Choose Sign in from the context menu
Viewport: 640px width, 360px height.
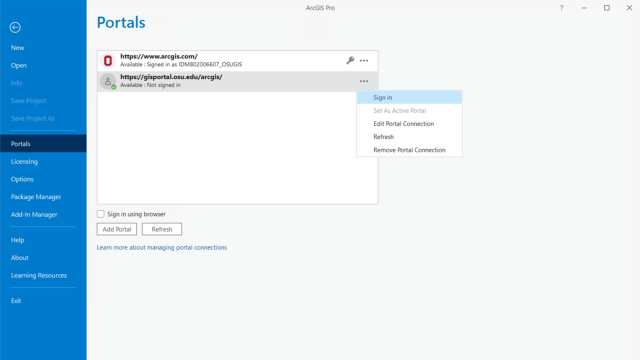409,98
